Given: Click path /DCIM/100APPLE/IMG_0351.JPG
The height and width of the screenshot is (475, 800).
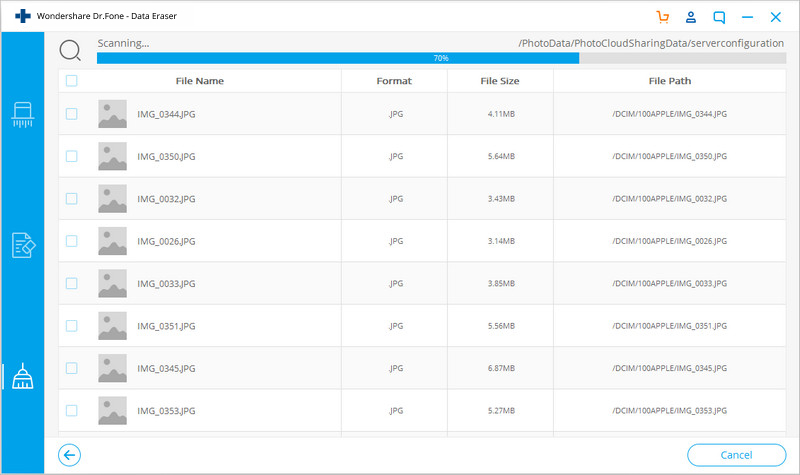Looking at the screenshot, I should click(x=669, y=326).
